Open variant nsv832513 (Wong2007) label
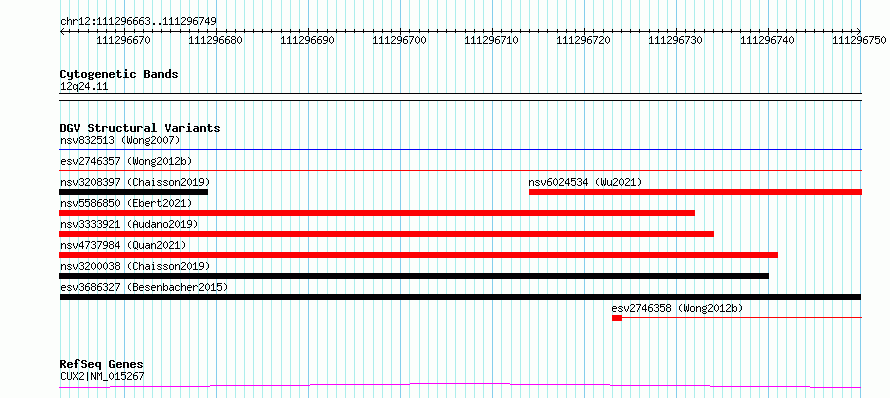 [120, 140]
